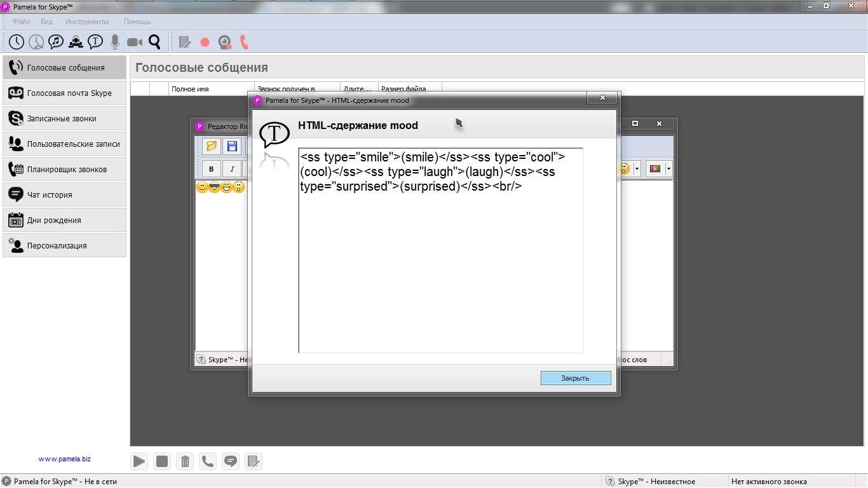Close the HTML-сдержание mood dialog with X
This screenshot has width=868, height=488.
point(602,98)
